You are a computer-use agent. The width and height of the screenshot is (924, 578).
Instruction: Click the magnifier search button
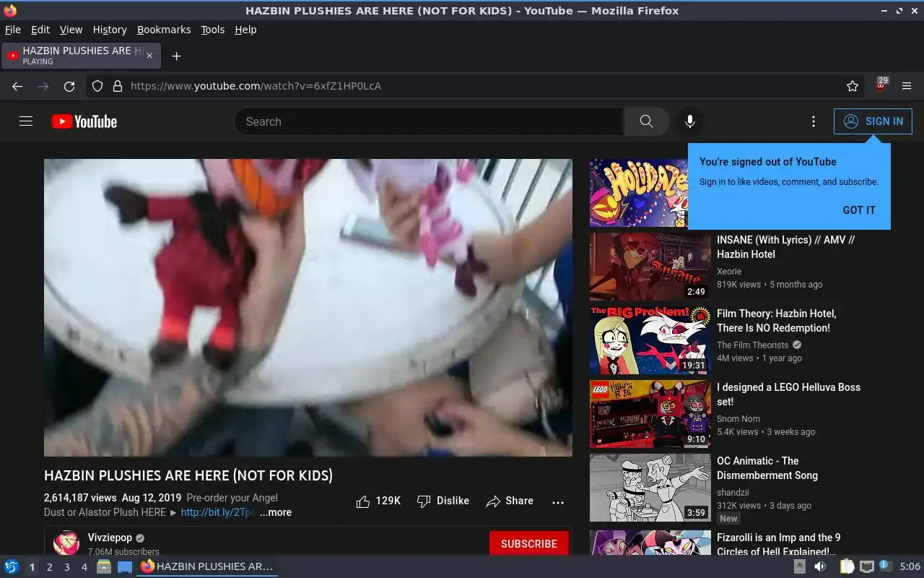point(646,121)
